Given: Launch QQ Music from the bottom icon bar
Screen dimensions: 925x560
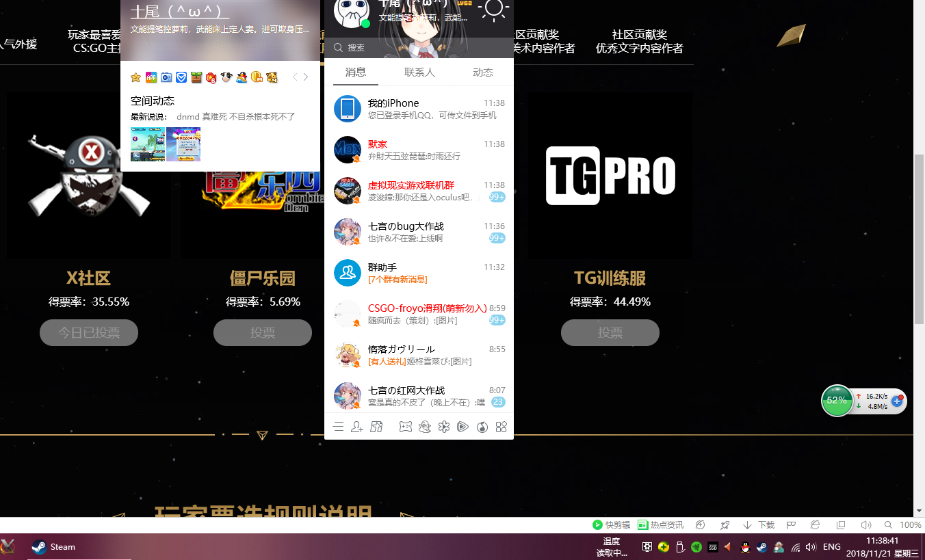Looking at the screenshot, I should pos(483,427).
